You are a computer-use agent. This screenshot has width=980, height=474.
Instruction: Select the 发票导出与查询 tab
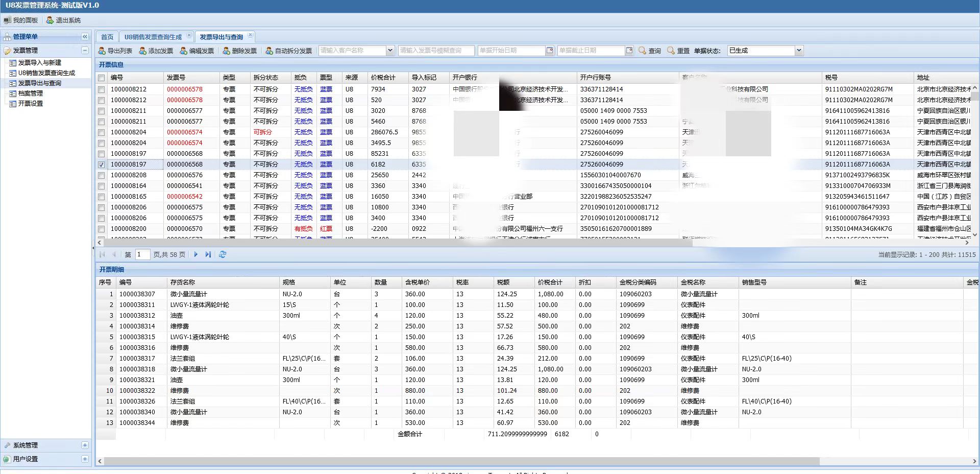222,37
